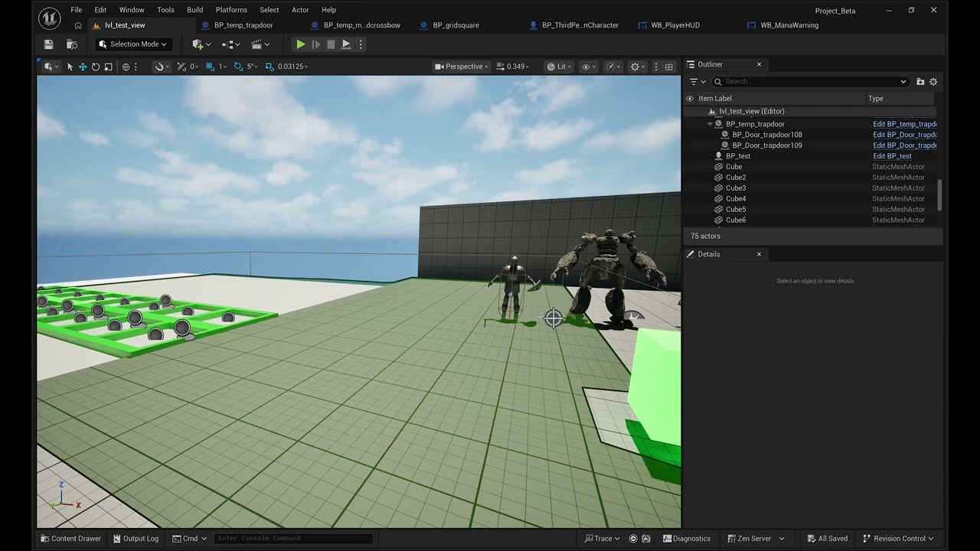Open the Platforms menu
This screenshot has width=980, height=551.
tap(231, 10)
